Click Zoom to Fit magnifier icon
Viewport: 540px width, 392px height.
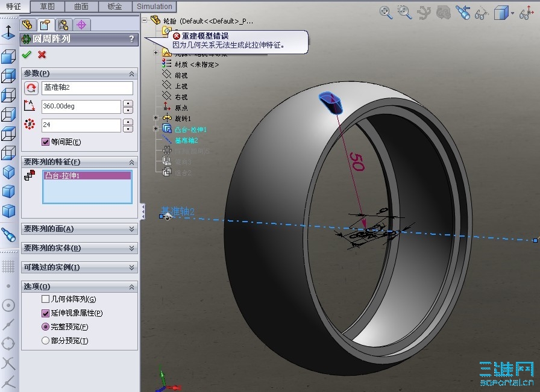tap(386, 13)
